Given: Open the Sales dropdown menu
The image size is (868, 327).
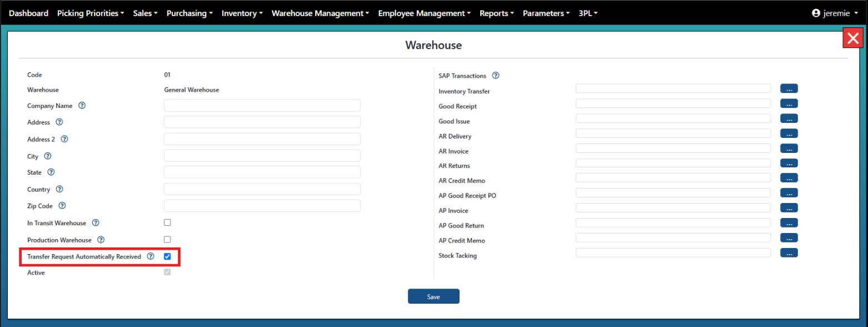Looking at the screenshot, I should point(146,13).
